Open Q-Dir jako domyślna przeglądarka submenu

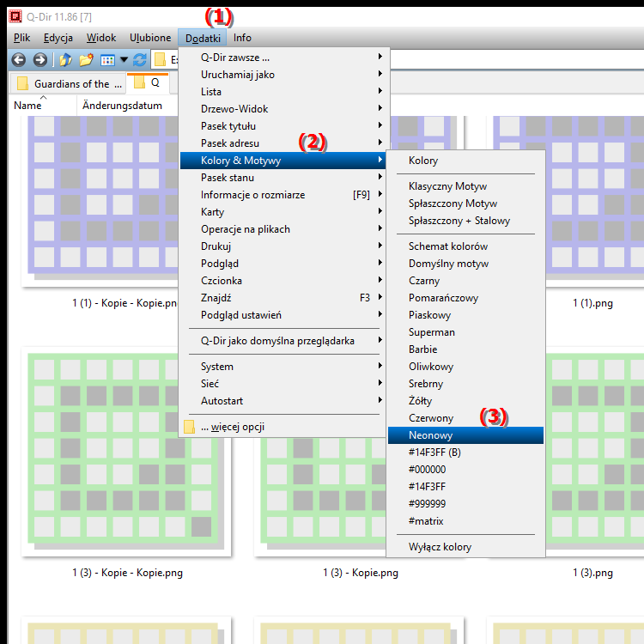click(283, 341)
